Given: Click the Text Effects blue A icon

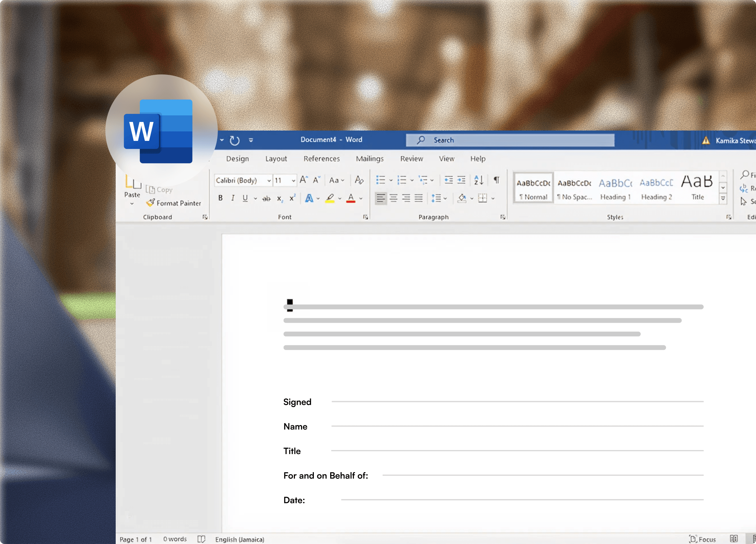Looking at the screenshot, I should [x=309, y=198].
